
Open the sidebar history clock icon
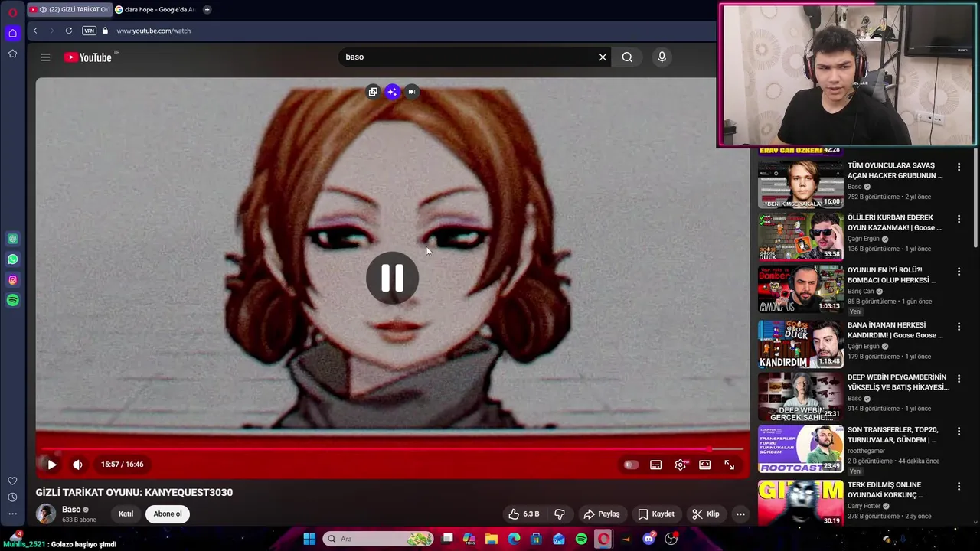tap(12, 497)
